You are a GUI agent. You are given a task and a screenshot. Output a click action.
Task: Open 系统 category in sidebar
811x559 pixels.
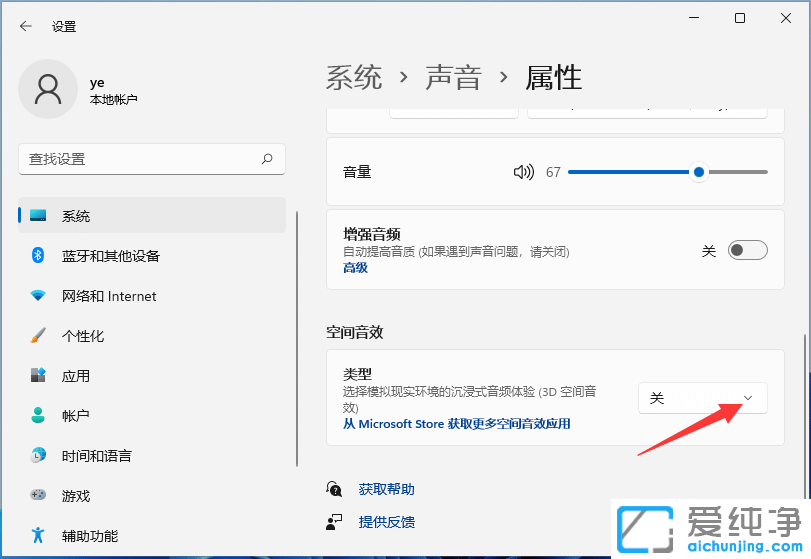[x=152, y=216]
